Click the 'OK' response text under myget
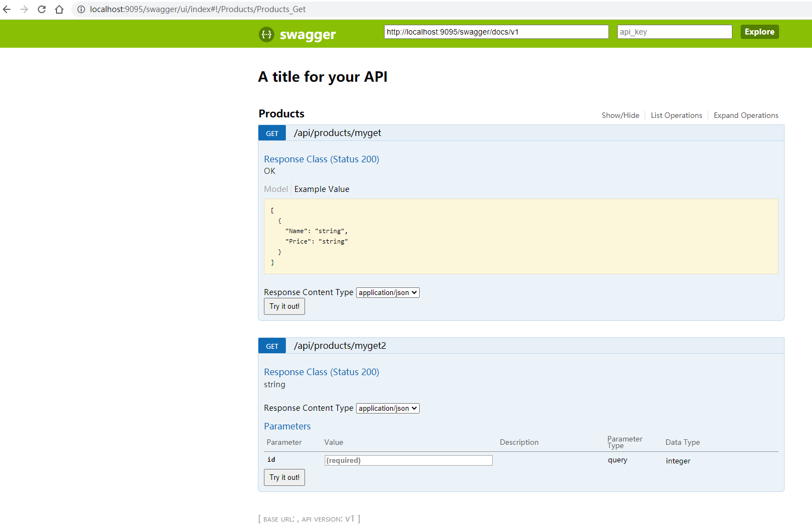Image resolution: width=812 pixels, height=532 pixels. [270, 171]
